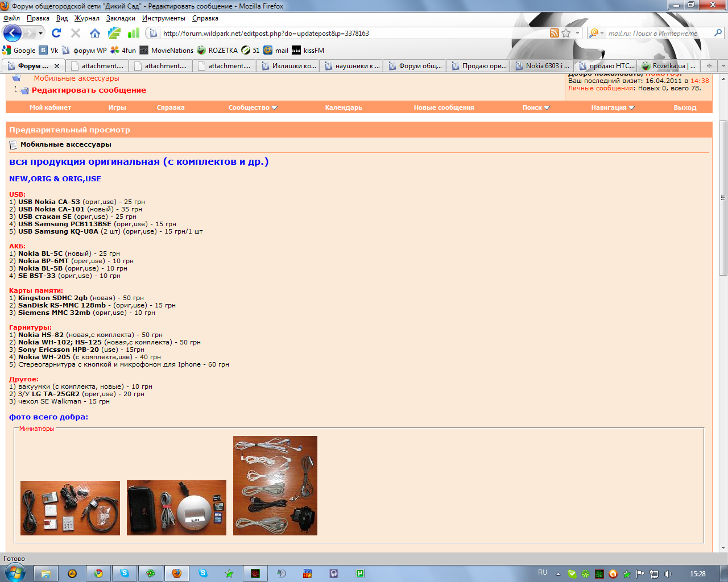Open the Файл menu

(x=11, y=18)
